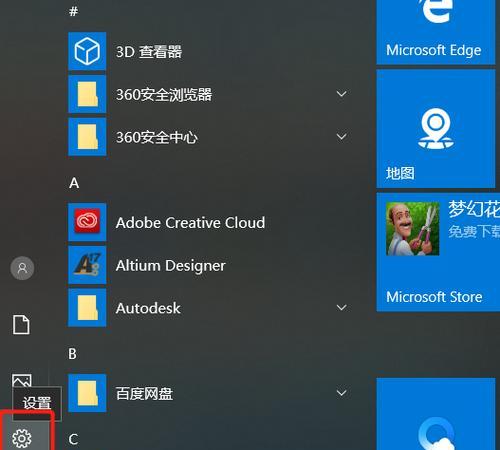Open the 3D 查看器 cube icon
Viewport: 500px width, 450px height.
[87, 51]
